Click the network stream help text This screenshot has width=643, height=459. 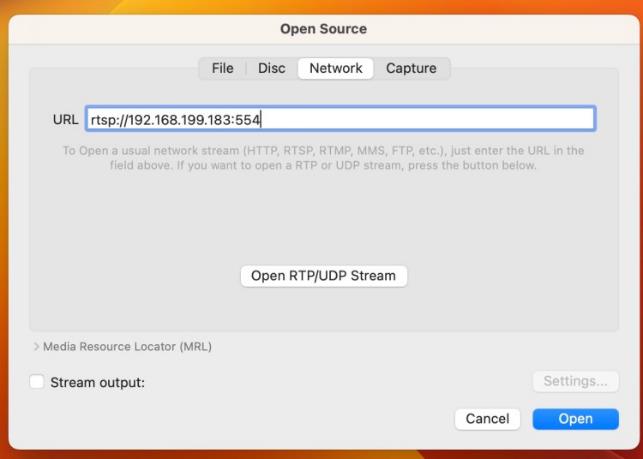coord(323,158)
